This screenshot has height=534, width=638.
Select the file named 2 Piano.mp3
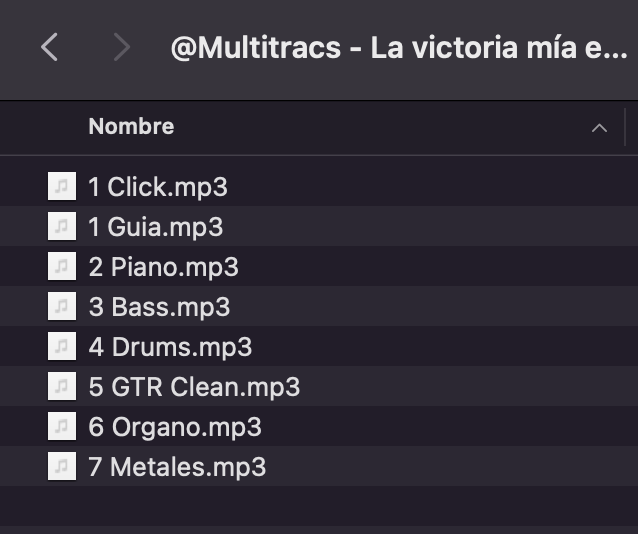163,267
